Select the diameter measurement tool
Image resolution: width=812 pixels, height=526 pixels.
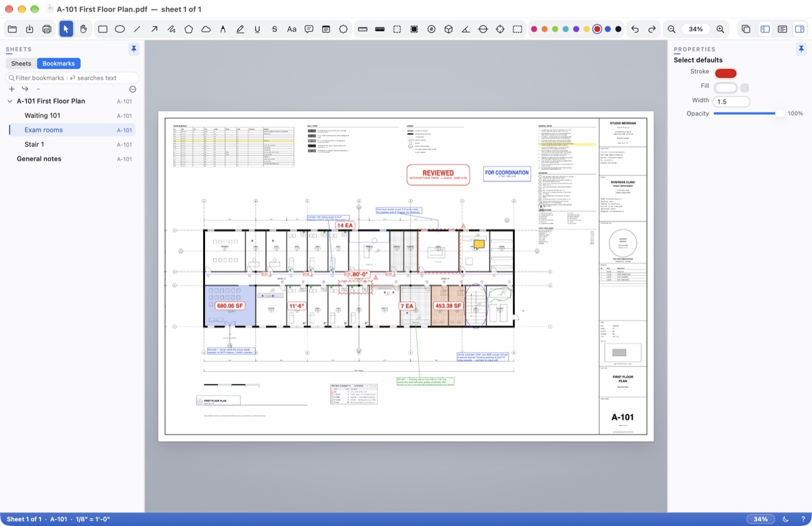483,29
